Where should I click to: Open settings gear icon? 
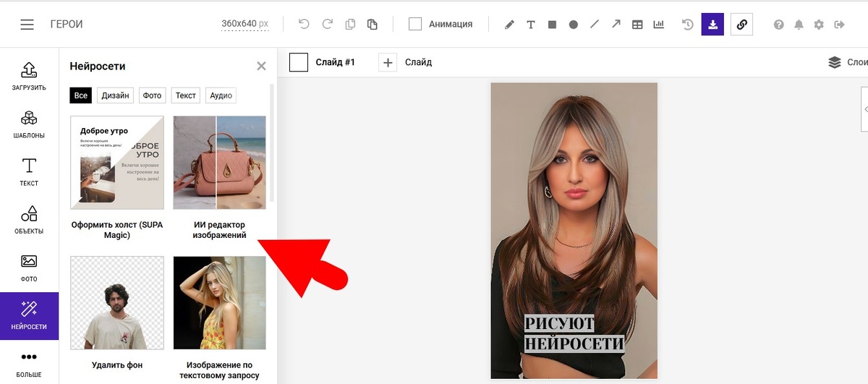[819, 25]
